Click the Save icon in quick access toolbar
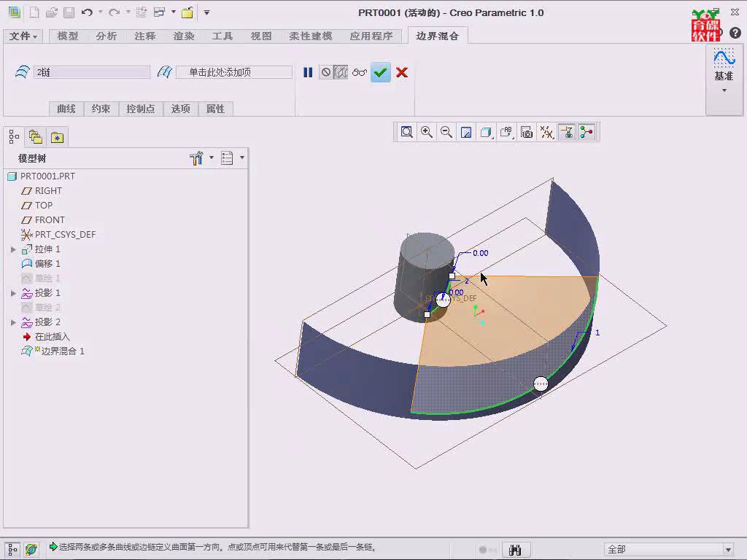Image resolution: width=747 pixels, height=560 pixels. point(69,12)
